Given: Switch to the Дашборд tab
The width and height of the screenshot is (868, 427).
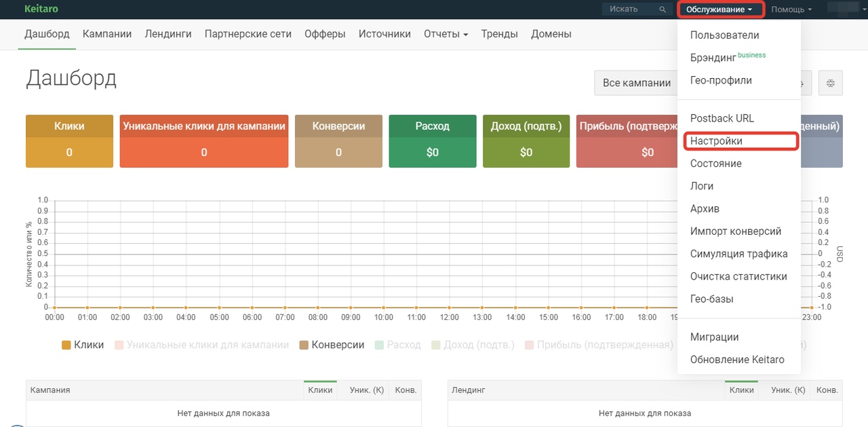Looking at the screenshot, I should [x=47, y=34].
